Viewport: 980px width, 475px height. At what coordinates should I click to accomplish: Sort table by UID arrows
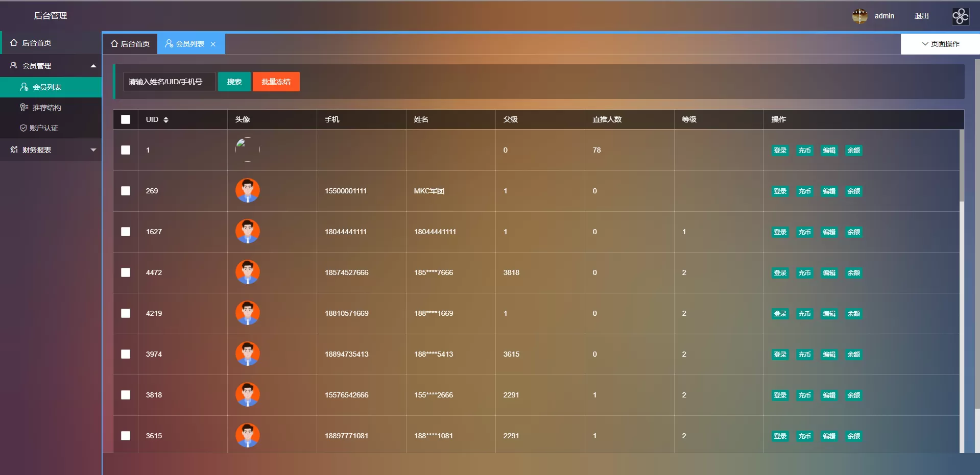click(x=166, y=120)
